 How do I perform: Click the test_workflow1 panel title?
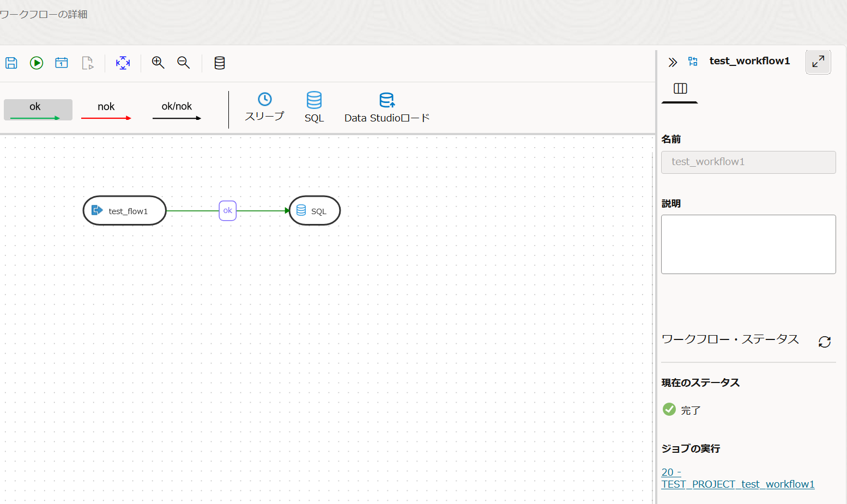coord(749,61)
